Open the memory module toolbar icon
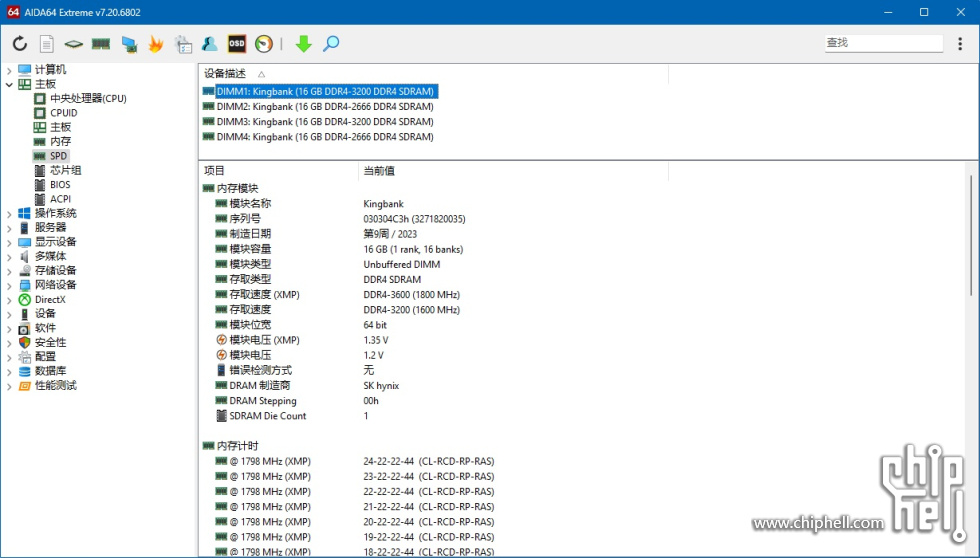Viewport: 980px width, 558px height. click(101, 44)
